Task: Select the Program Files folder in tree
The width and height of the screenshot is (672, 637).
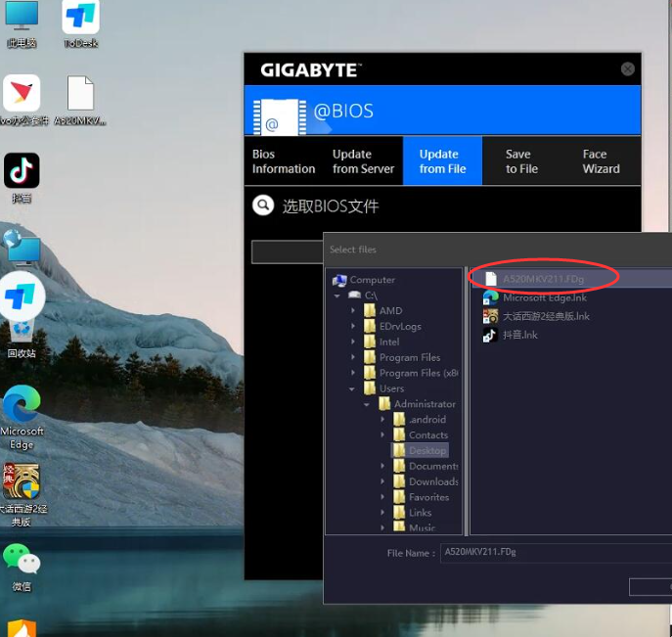Action: (409, 357)
